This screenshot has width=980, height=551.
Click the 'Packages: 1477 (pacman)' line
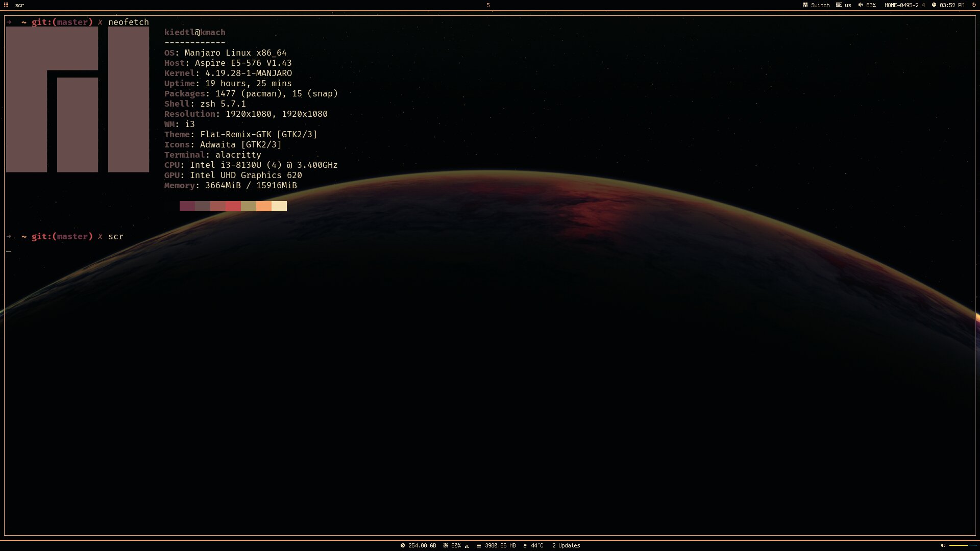(251, 93)
